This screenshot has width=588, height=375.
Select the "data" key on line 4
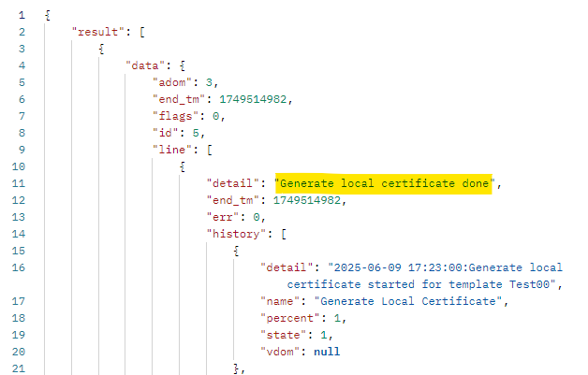pos(145,65)
